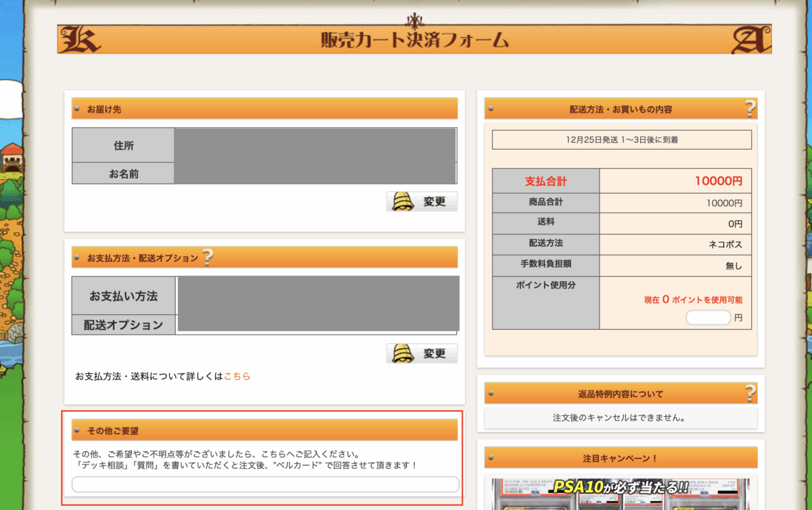
Task: Click the その他ご要望 section header
Action: (x=265, y=430)
